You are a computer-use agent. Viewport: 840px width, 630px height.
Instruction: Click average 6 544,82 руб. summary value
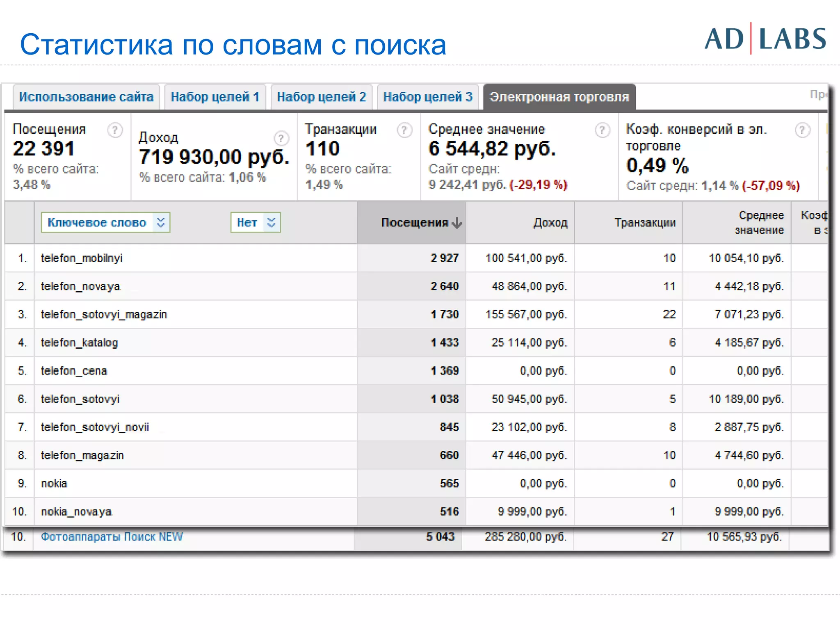(x=492, y=148)
